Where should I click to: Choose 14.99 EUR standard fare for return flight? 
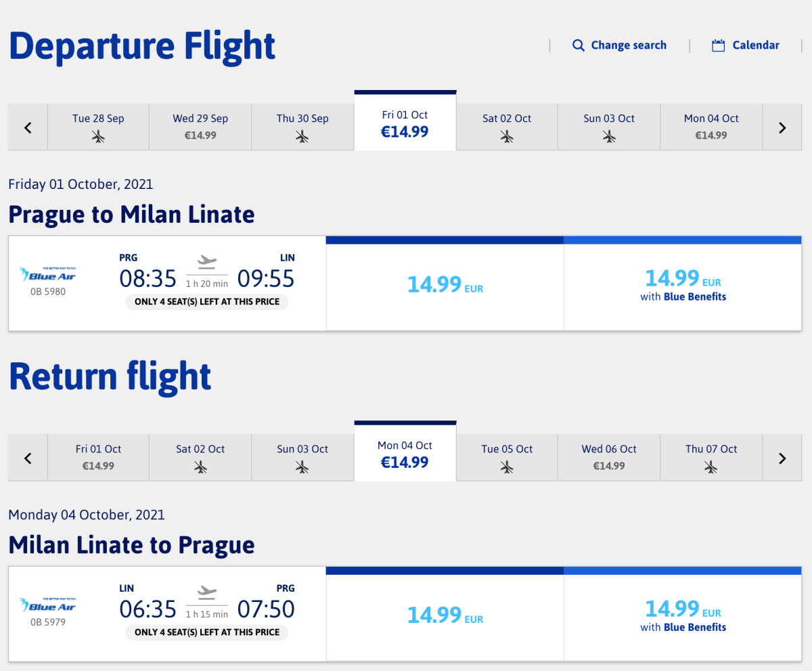click(445, 615)
